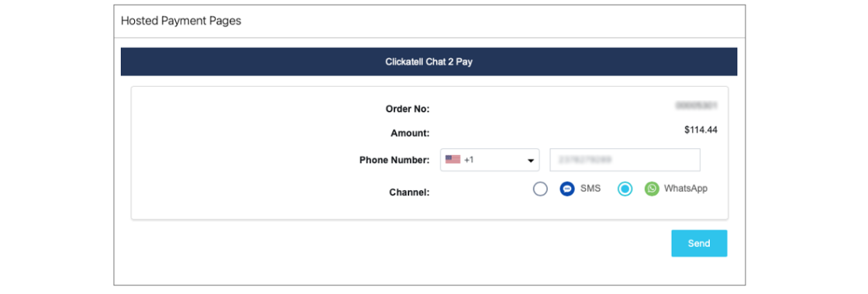Viewport: 868px width, 294px height.
Task: Click the Hosted Payment Pages title
Action: pyautogui.click(x=181, y=22)
